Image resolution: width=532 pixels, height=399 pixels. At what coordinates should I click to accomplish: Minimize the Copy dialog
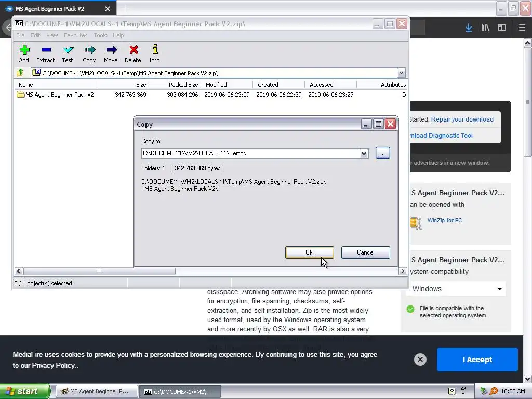(x=366, y=124)
